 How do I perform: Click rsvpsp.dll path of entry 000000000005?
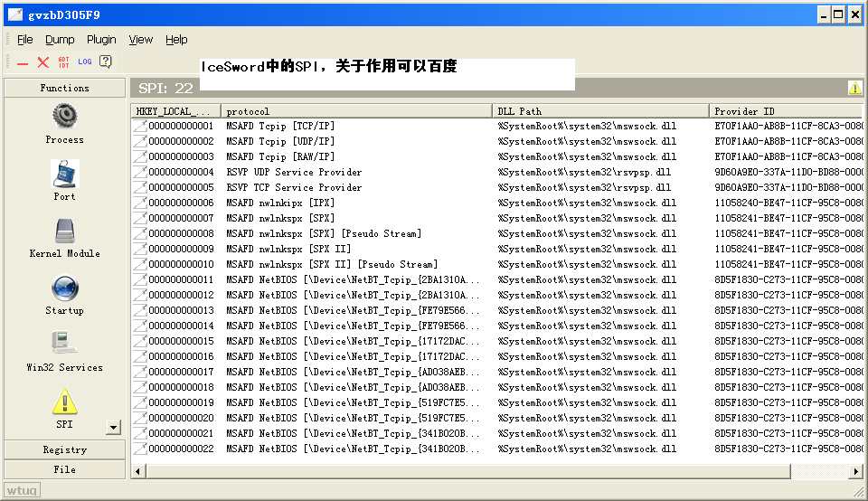[584, 188]
